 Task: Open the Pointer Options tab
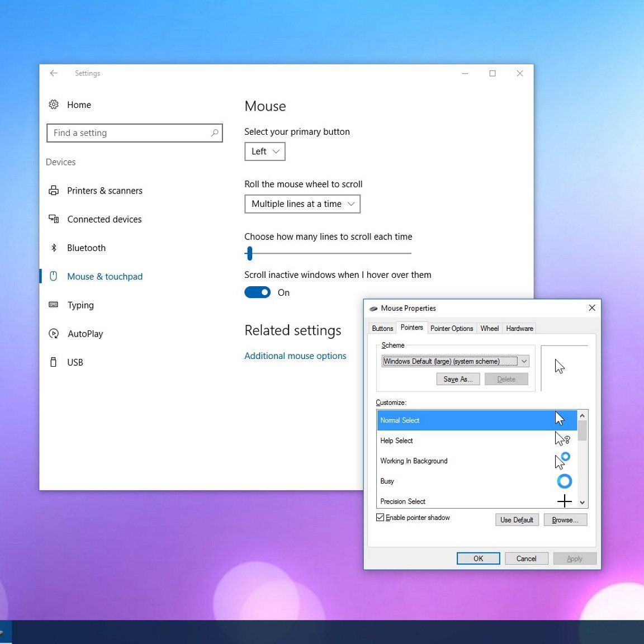tap(452, 329)
